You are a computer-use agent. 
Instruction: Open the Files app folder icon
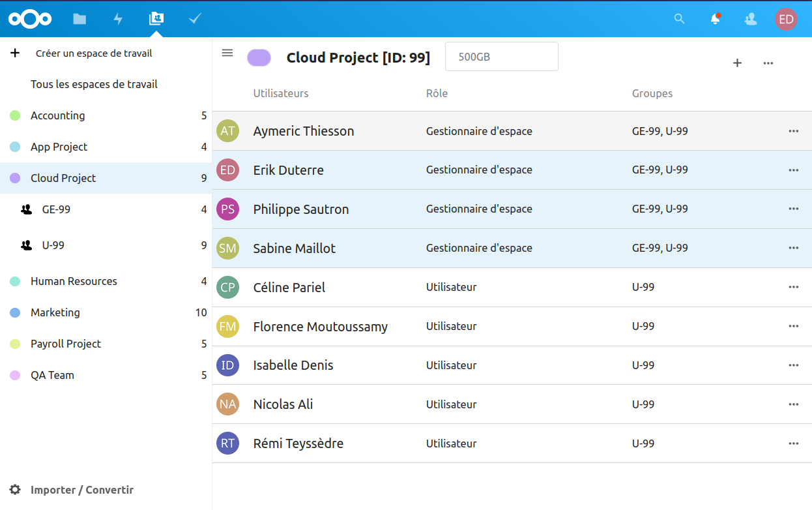[80, 19]
